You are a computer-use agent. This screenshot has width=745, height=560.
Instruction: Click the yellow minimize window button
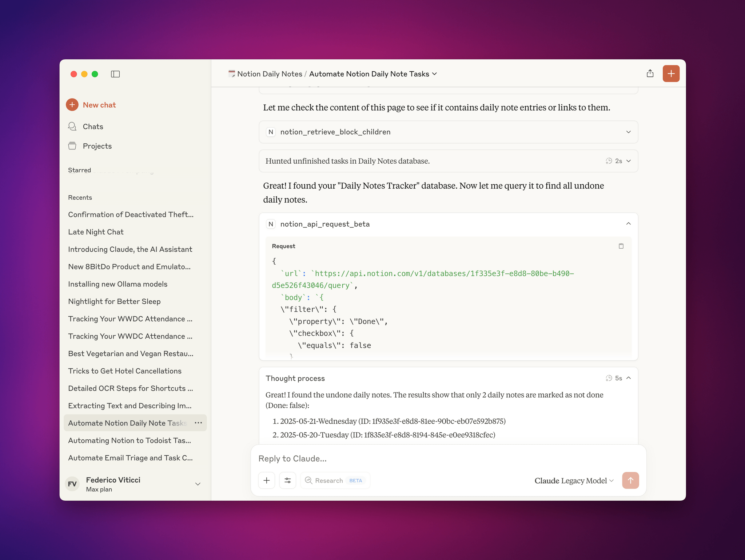pos(84,74)
